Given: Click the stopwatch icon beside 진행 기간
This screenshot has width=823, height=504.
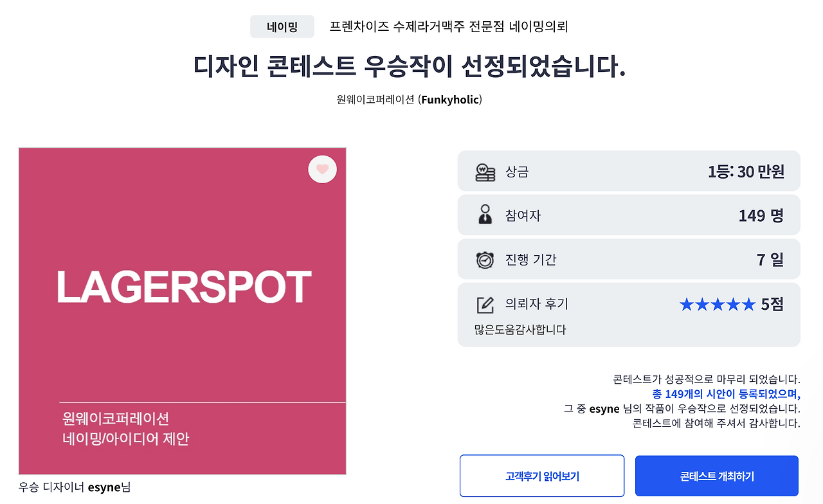Looking at the screenshot, I should click(x=484, y=258).
